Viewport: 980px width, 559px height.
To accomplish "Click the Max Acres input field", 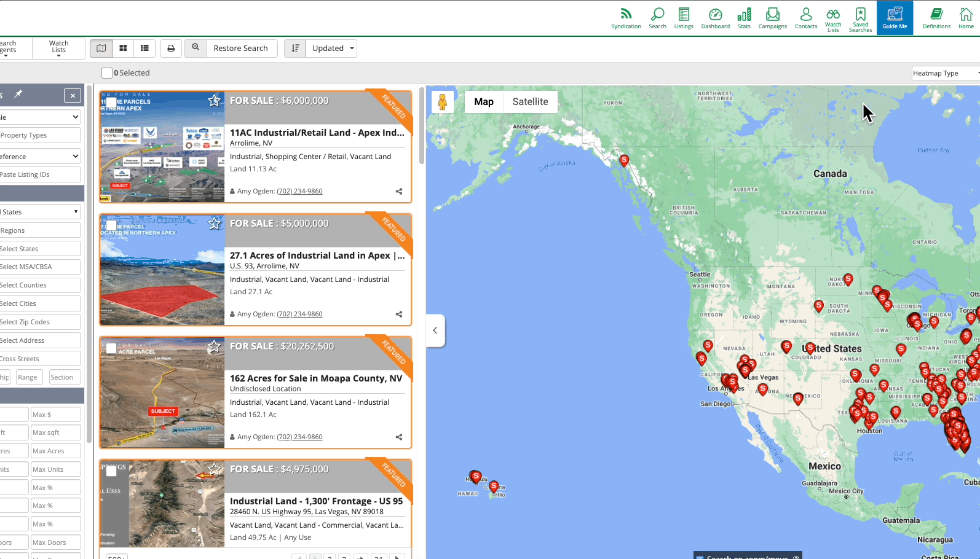I will coord(56,451).
